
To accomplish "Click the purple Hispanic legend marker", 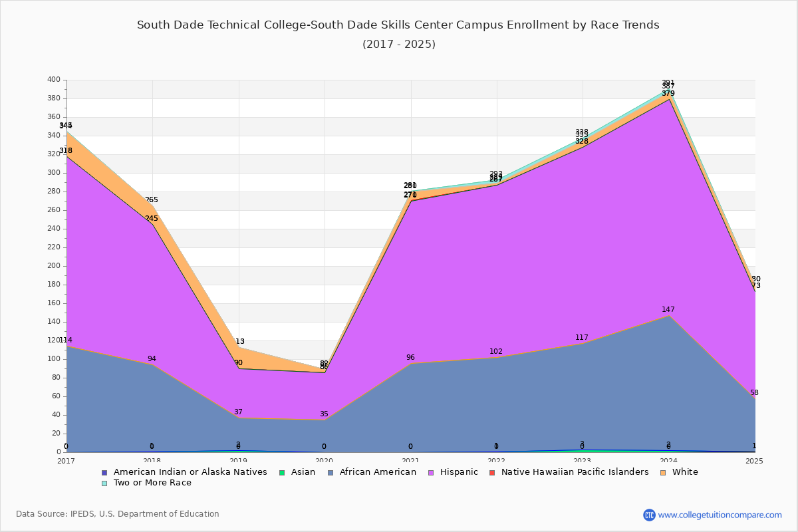I will pyautogui.click(x=431, y=472).
